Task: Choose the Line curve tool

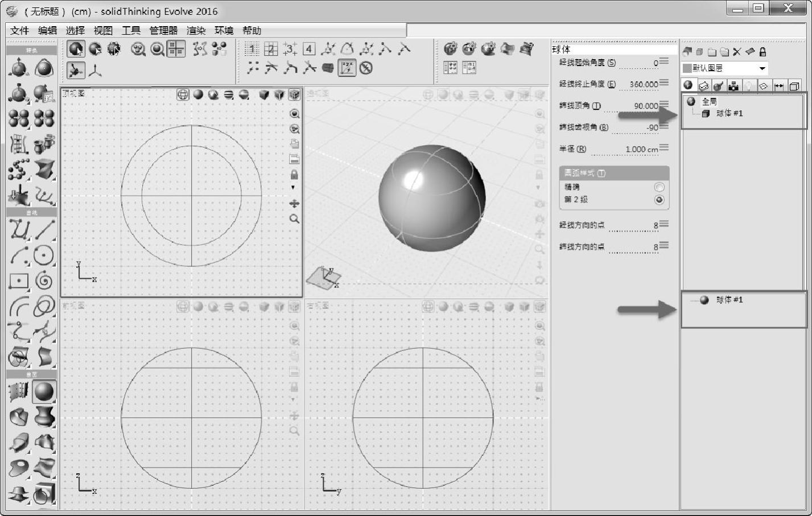Action: click(44, 229)
